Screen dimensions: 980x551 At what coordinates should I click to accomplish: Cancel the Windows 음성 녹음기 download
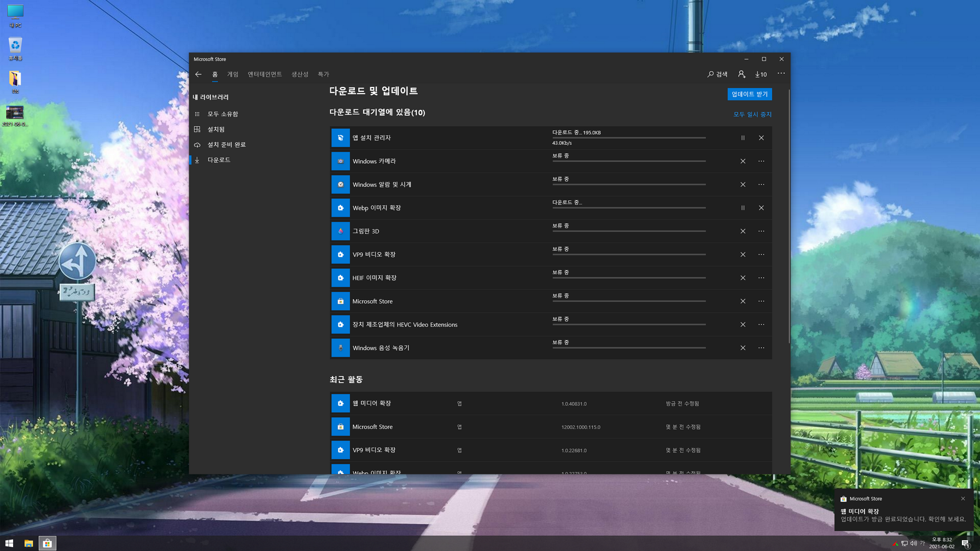click(x=743, y=348)
